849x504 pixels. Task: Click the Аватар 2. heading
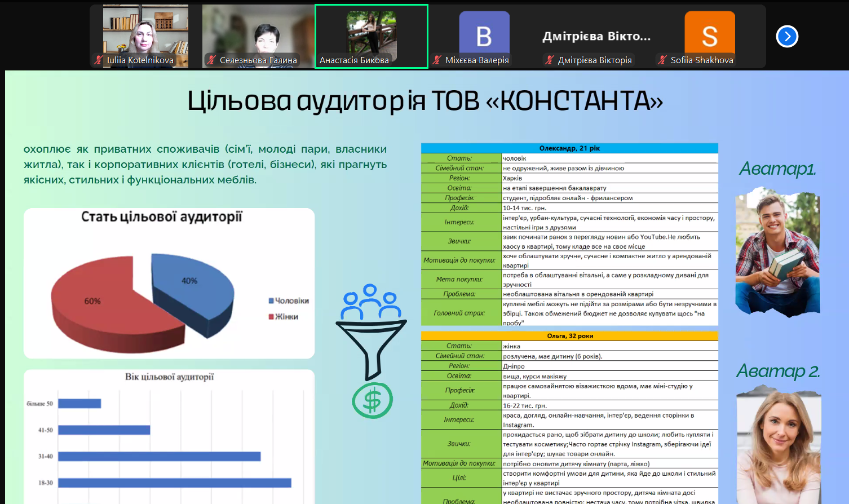[778, 371]
